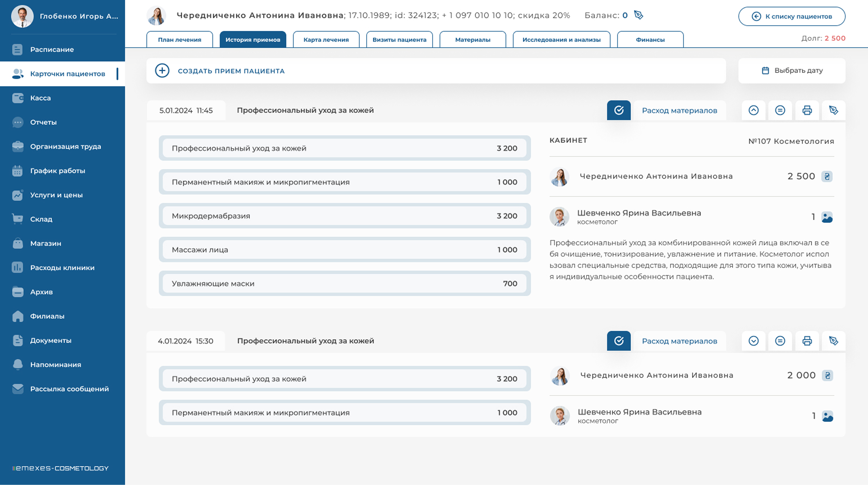This screenshot has width=868, height=485.
Task: Switch to the План лечения tab
Action: click(179, 40)
